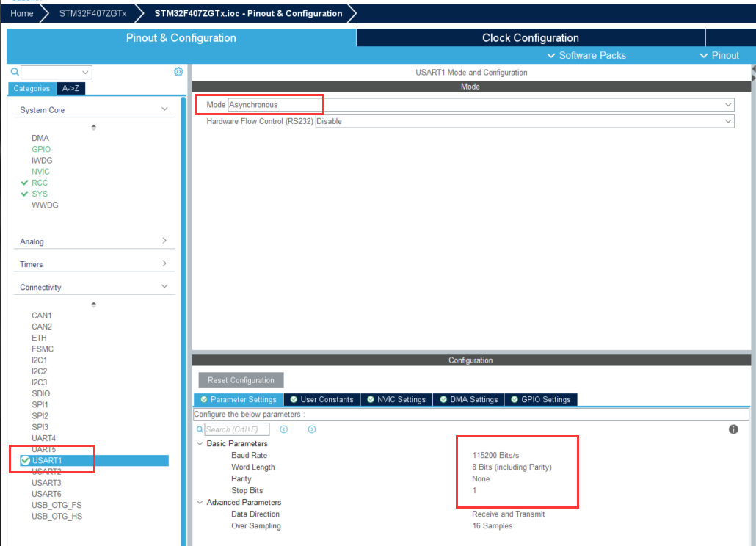The width and height of the screenshot is (756, 546).
Task: Select RCC peripheral
Action: coord(40,183)
